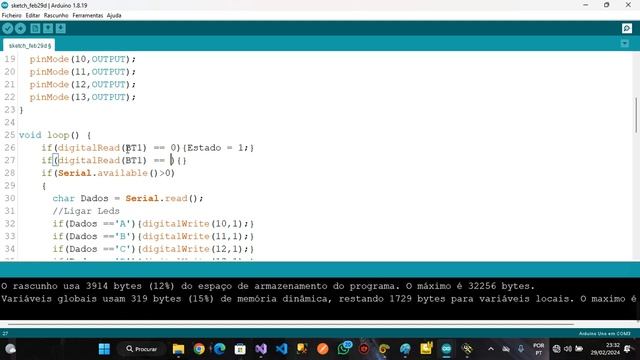Click the 3914 bytes console message

tap(268, 286)
